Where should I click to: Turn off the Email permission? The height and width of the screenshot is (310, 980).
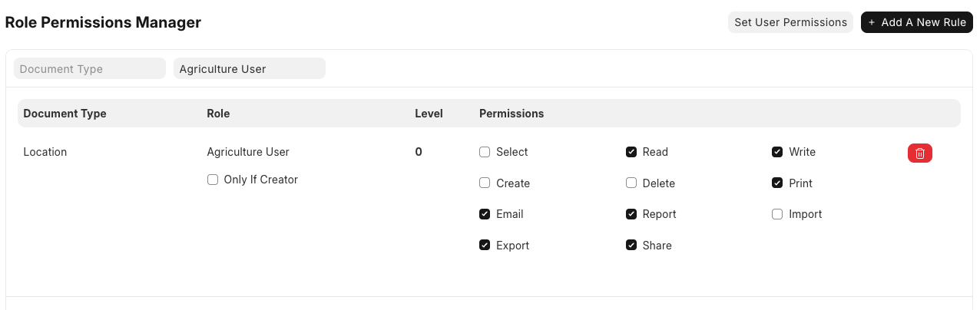485,214
